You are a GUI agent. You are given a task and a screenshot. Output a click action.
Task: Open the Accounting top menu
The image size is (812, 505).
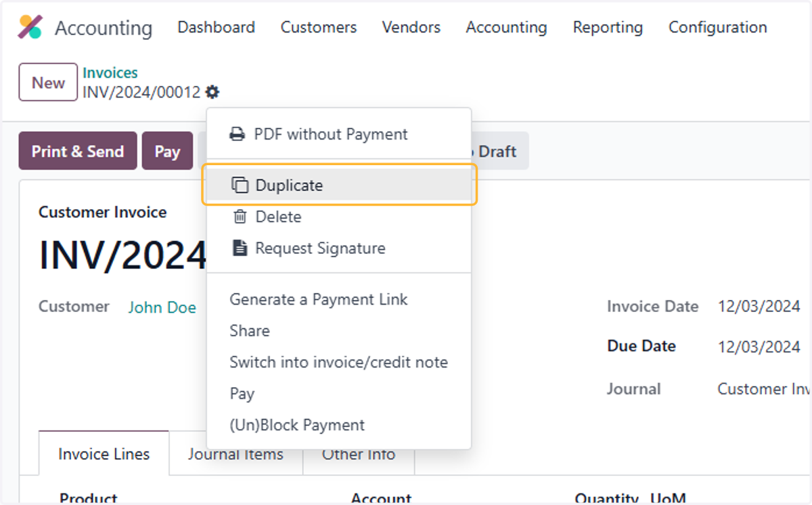[x=506, y=27]
